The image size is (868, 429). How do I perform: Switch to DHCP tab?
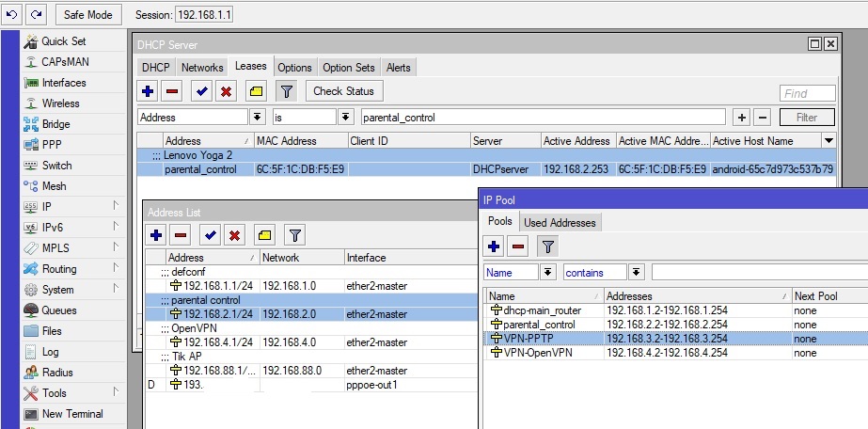[x=155, y=68]
